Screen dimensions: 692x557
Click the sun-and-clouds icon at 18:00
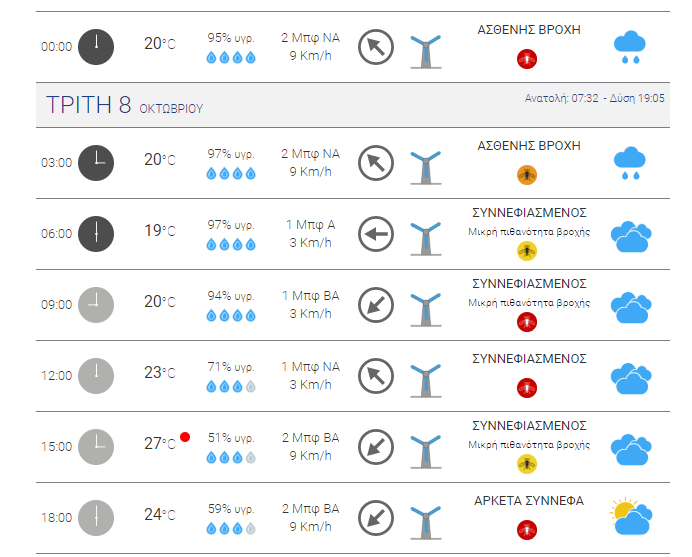(x=631, y=517)
